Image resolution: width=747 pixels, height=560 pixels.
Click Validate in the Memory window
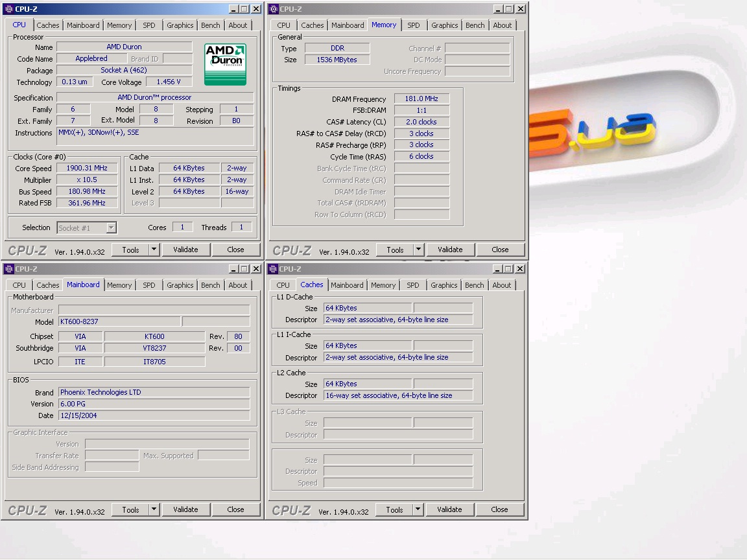pyautogui.click(x=450, y=250)
